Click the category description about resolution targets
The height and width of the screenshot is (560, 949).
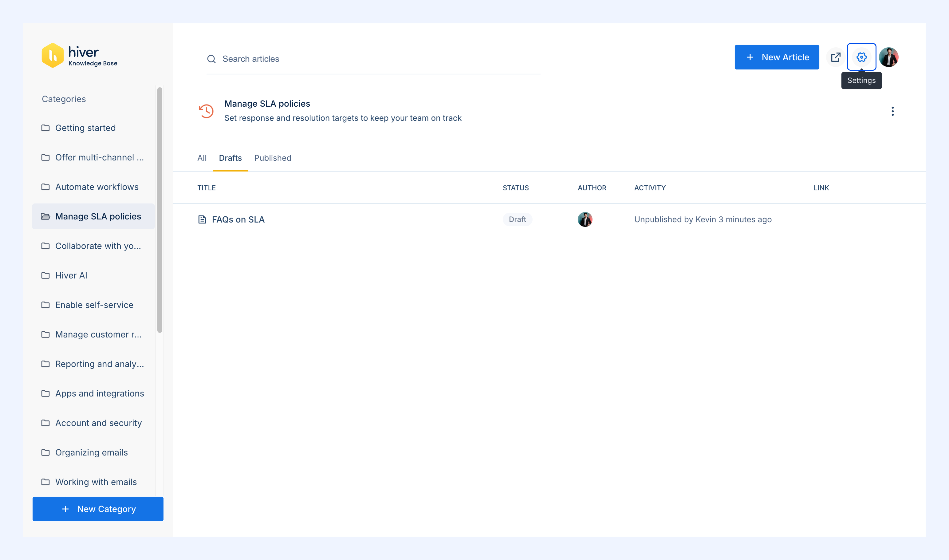343,118
